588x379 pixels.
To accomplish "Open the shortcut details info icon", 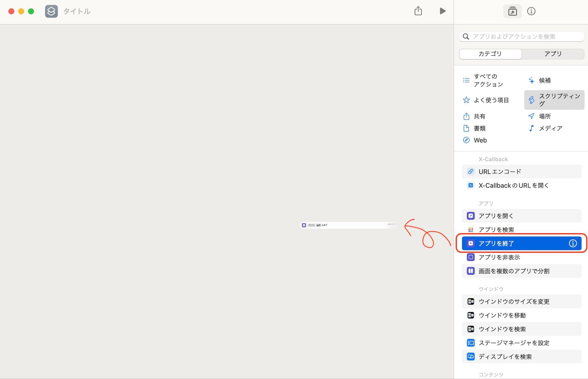I will (531, 11).
